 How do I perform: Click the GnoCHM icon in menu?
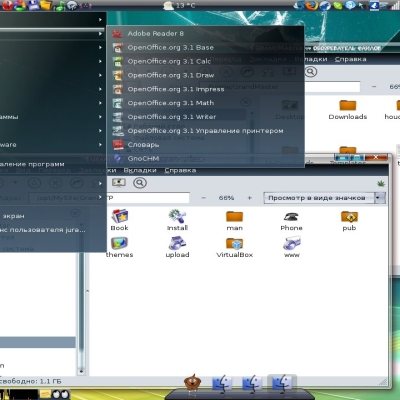[117, 159]
